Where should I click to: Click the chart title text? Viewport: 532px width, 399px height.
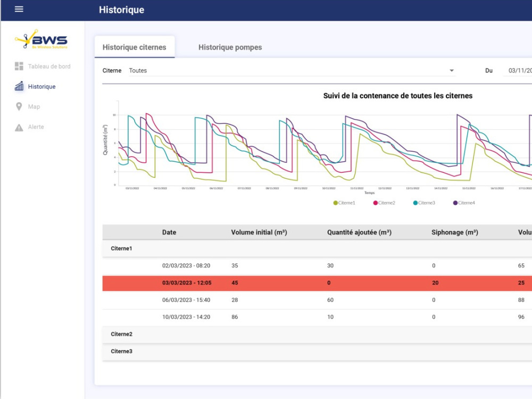(x=397, y=96)
